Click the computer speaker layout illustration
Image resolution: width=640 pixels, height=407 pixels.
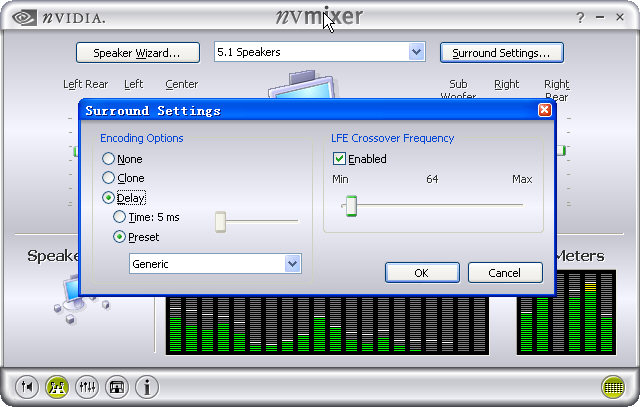coord(81,300)
